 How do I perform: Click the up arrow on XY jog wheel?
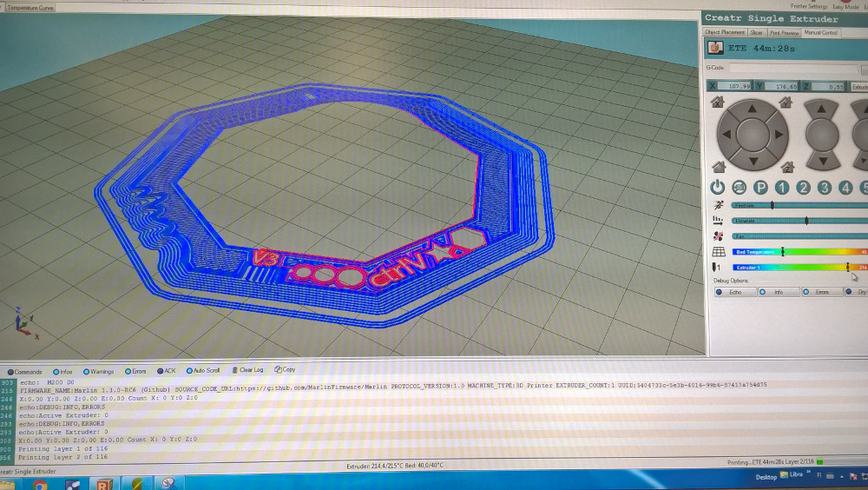(752, 109)
